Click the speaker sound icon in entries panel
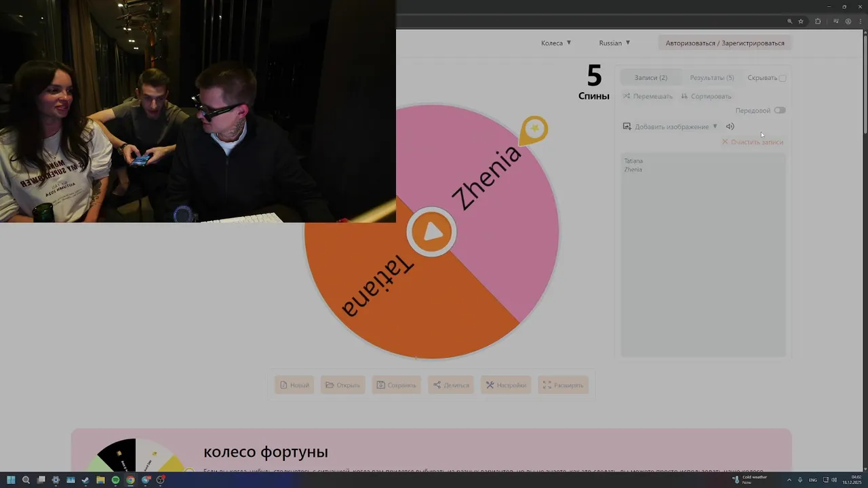 [x=730, y=127]
